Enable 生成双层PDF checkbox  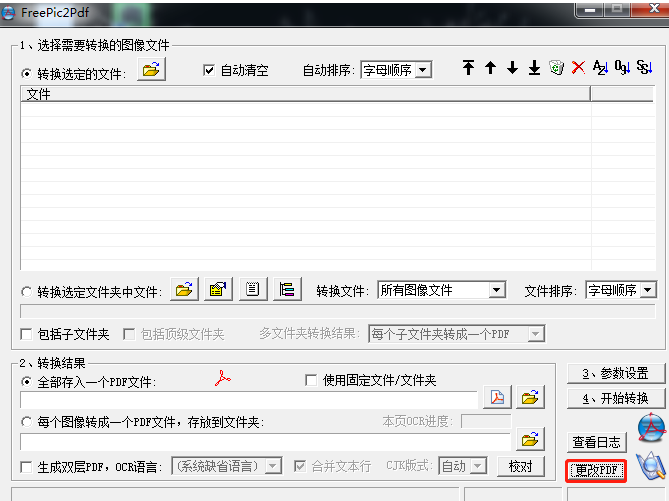(26, 467)
